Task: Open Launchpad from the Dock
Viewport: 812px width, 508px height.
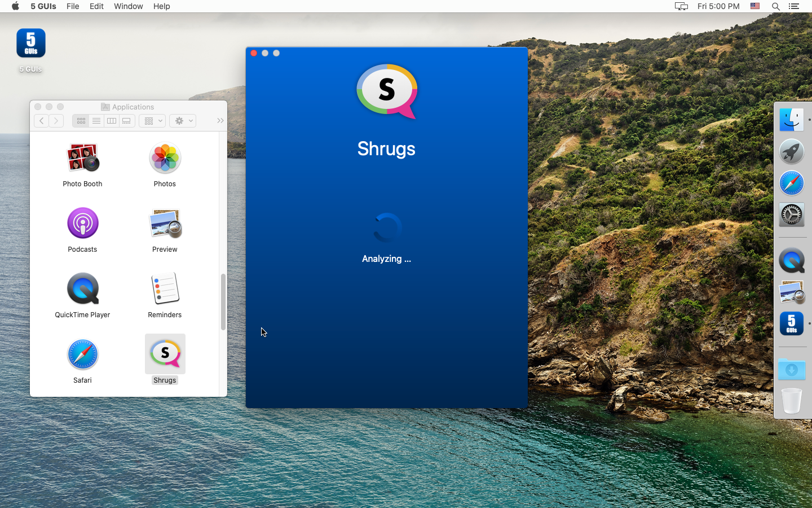Action: (x=792, y=152)
